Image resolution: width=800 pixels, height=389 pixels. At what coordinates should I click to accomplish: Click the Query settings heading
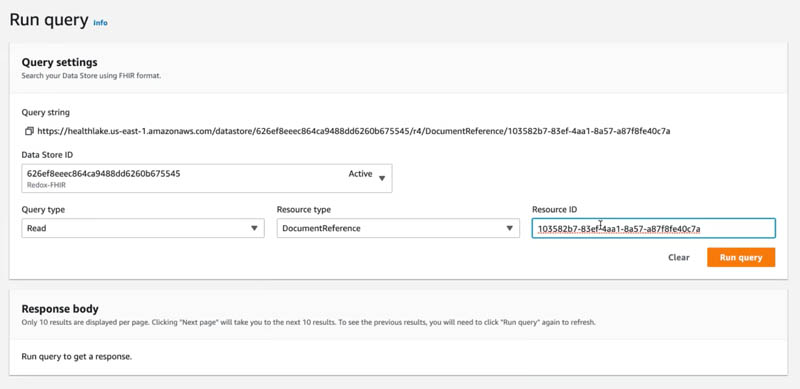click(x=59, y=62)
